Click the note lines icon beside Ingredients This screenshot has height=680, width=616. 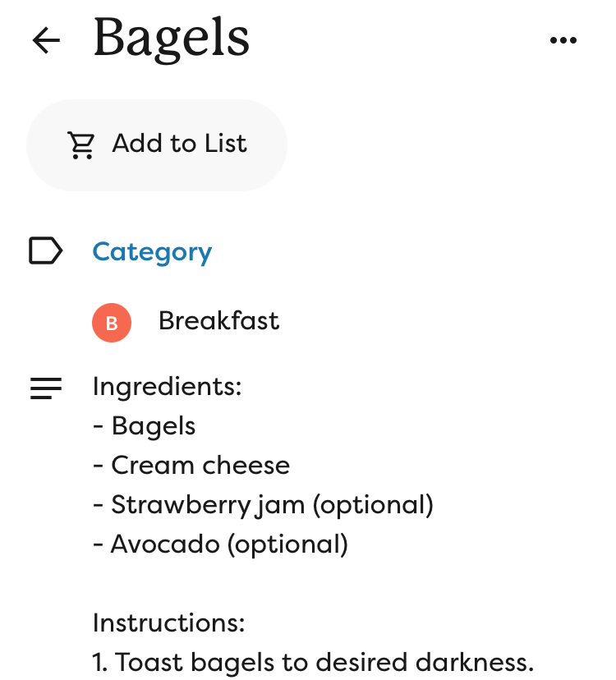click(46, 387)
